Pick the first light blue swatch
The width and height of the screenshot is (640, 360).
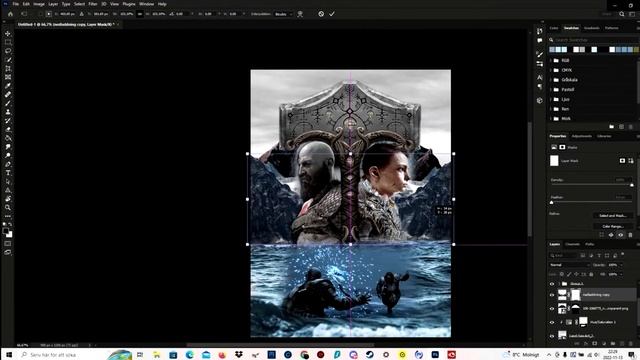click(552, 50)
